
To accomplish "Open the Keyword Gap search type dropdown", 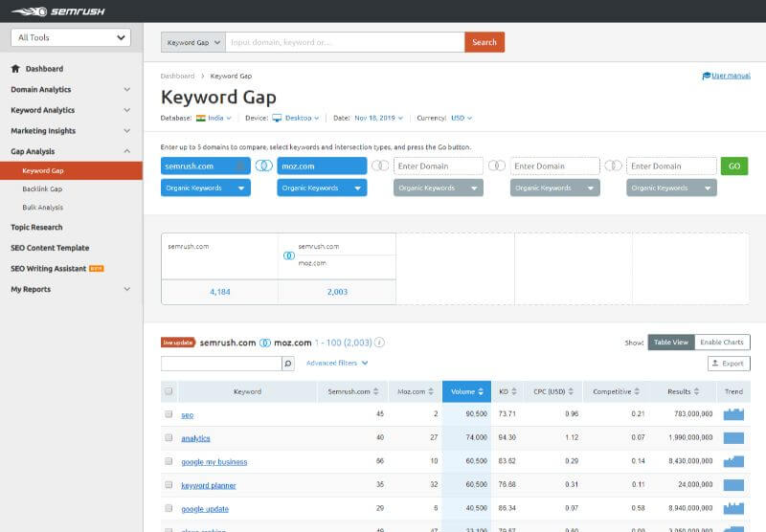I will click(193, 42).
